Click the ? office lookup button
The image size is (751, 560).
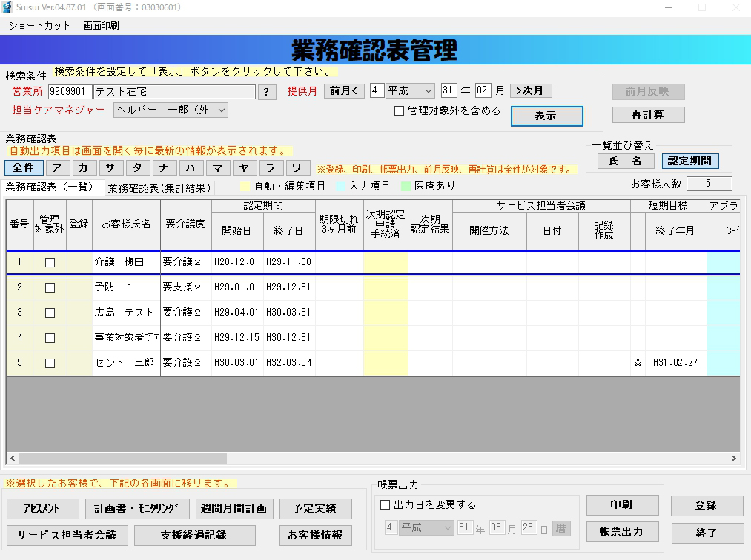pyautogui.click(x=267, y=92)
